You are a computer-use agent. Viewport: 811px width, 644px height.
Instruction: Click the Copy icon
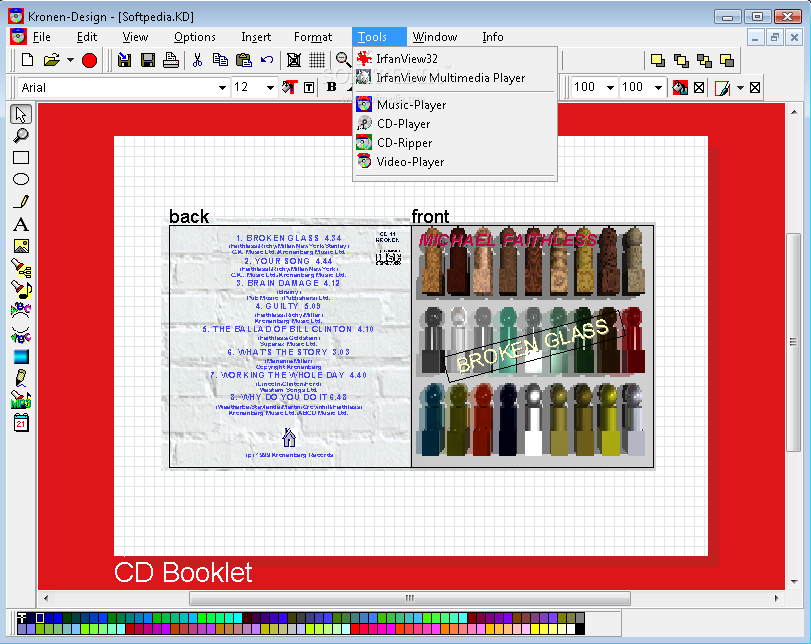220,60
